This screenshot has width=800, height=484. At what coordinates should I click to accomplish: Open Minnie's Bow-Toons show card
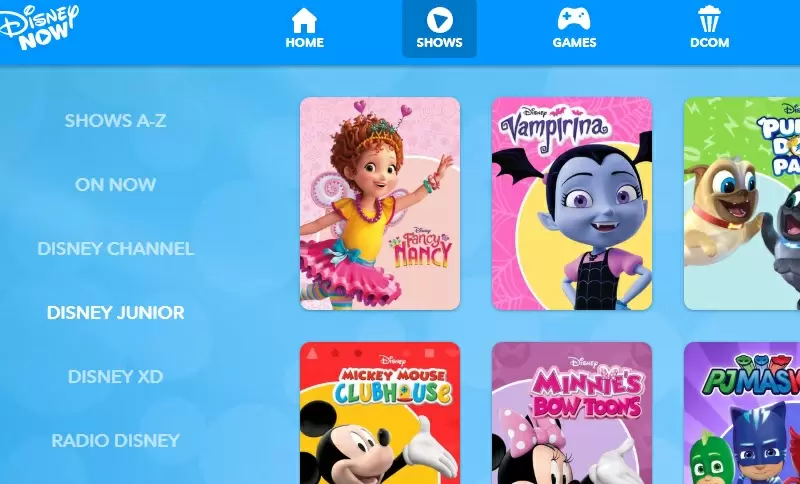click(x=572, y=413)
